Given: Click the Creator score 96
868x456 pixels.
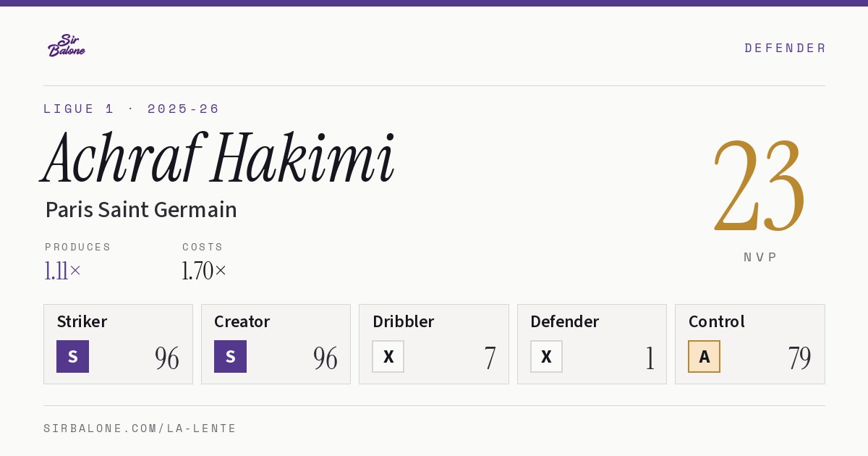Looking at the screenshot, I should [x=325, y=358].
